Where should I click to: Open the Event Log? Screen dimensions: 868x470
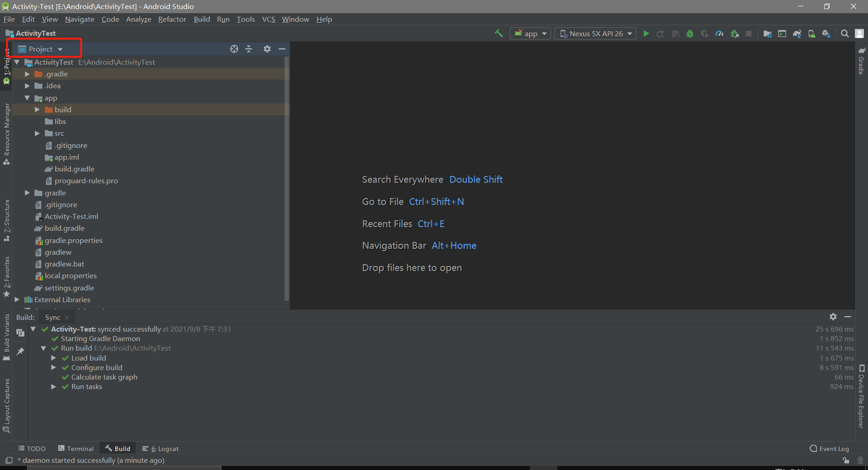829,448
